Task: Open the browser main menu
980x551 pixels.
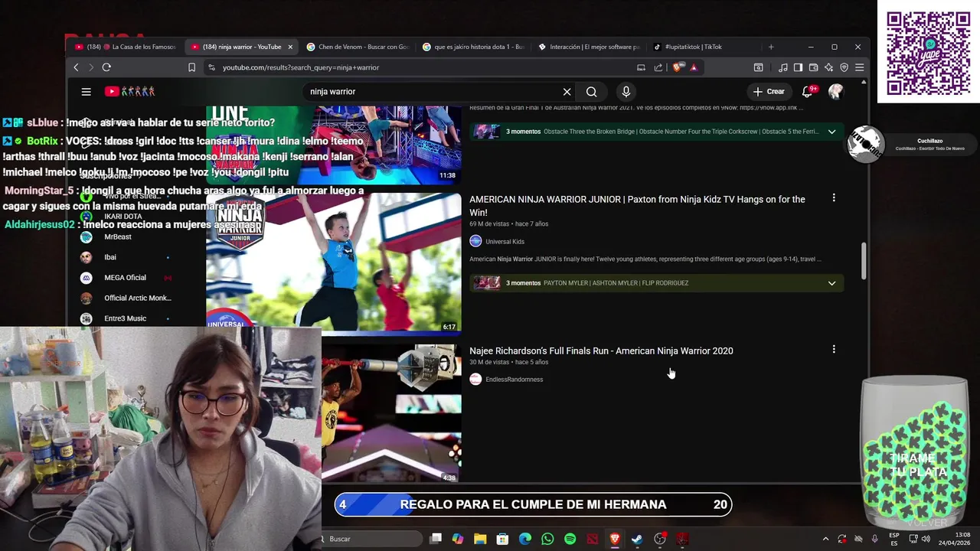Action: [860, 67]
